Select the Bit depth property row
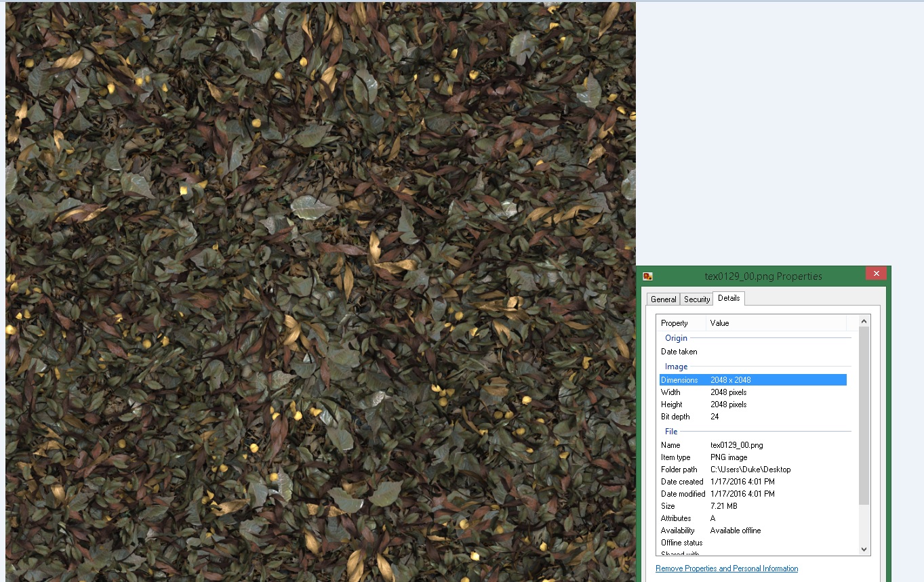This screenshot has height=582, width=924. tap(752, 417)
